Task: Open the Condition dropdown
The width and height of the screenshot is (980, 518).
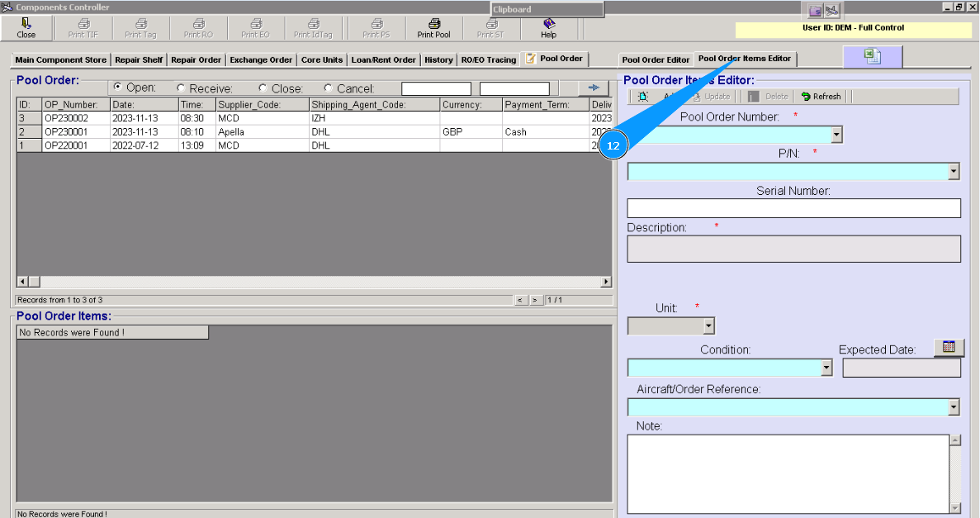Action: tap(826, 368)
